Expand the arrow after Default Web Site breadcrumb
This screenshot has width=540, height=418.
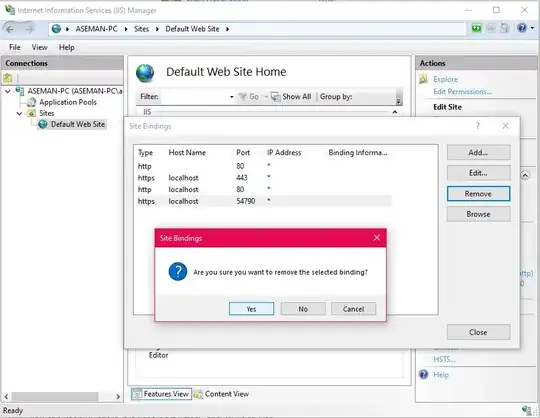[227, 29]
